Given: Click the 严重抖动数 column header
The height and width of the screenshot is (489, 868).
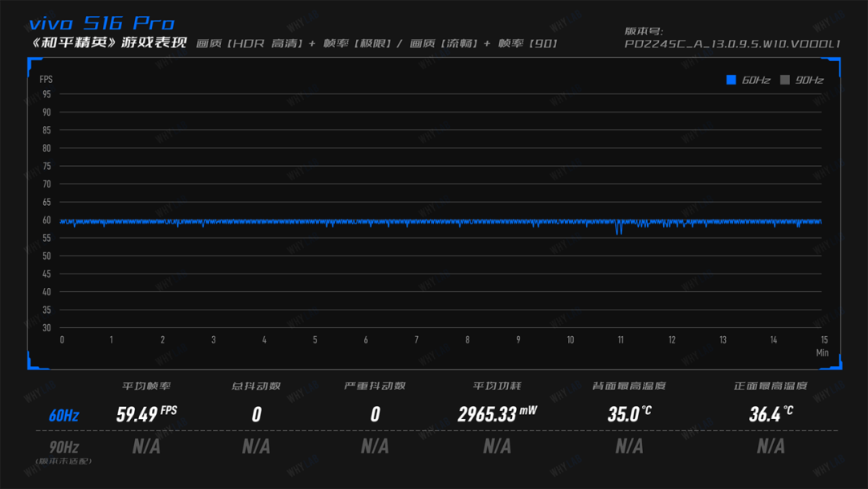Looking at the screenshot, I should 375,386.
